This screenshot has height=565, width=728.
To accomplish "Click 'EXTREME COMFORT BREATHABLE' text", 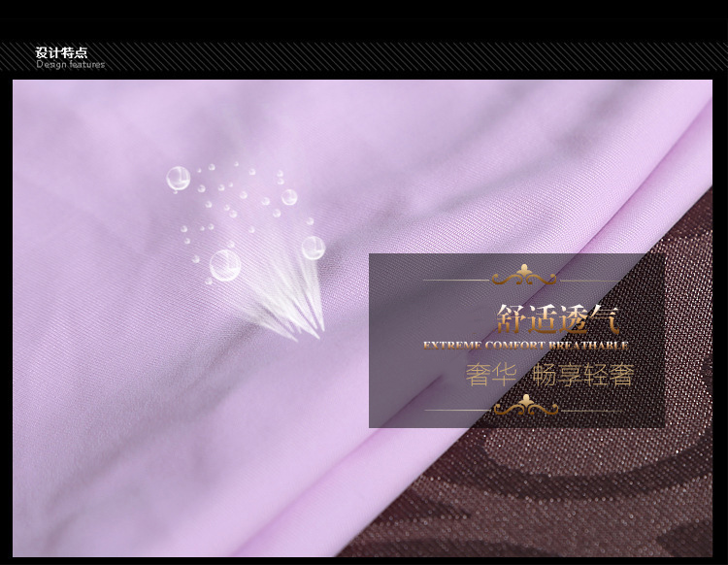I will coord(525,345).
